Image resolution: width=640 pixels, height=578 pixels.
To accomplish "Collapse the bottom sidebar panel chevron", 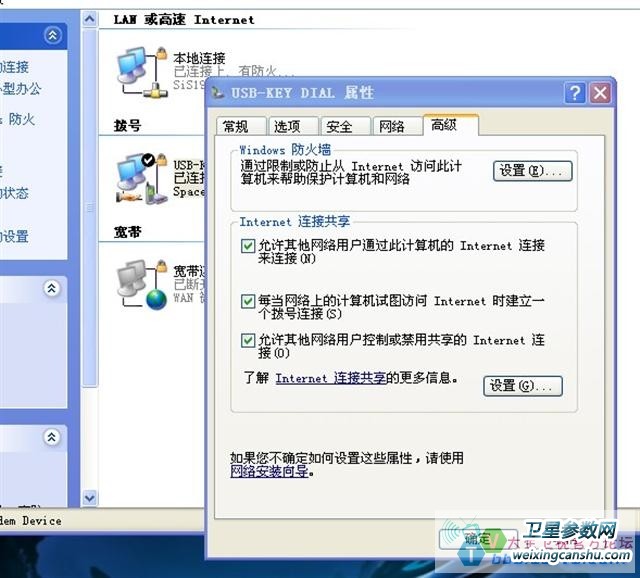I will pyautogui.click(x=51, y=438).
